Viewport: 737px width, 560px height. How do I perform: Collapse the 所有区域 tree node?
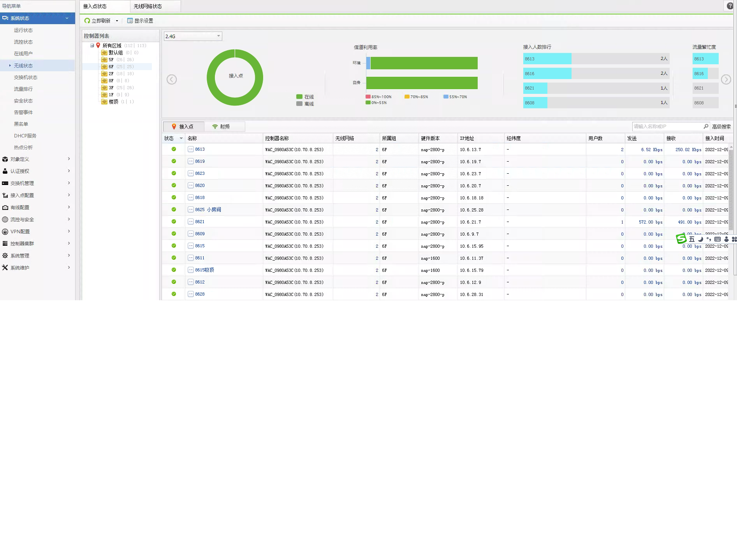[92, 46]
